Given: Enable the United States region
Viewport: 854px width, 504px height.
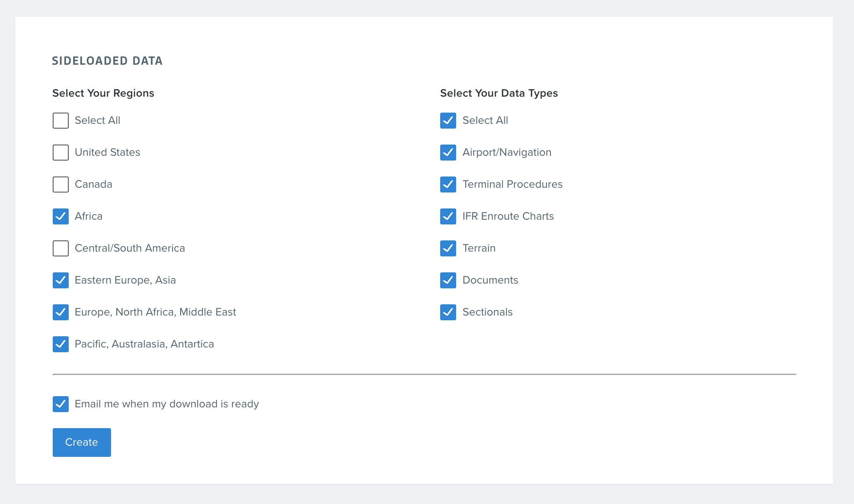Looking at the screenshot, I should tap(61, 153).
